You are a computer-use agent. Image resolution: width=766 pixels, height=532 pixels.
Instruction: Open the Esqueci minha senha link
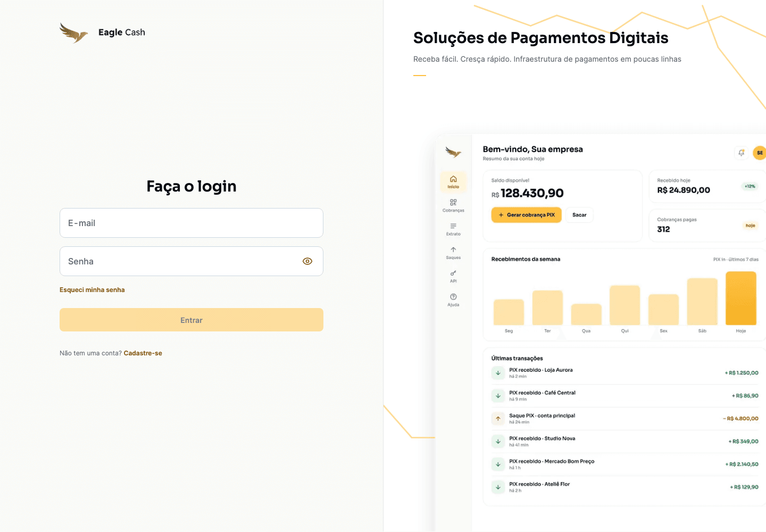(x=92, y=290)
